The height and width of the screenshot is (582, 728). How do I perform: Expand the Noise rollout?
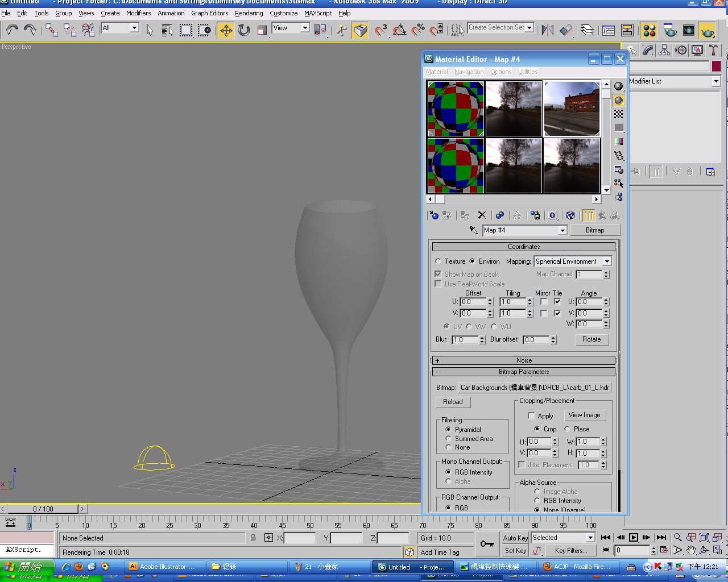tap(524, 360)
